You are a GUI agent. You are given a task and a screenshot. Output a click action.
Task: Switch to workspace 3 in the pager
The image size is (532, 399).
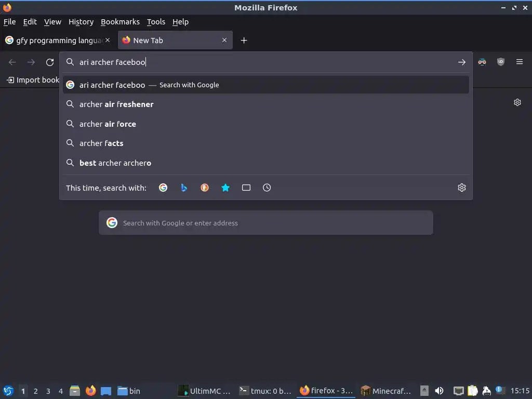click(48, 391)
